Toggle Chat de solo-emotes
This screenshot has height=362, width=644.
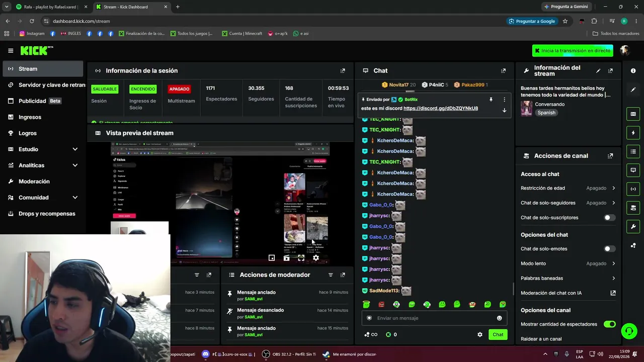pos(609,249)
